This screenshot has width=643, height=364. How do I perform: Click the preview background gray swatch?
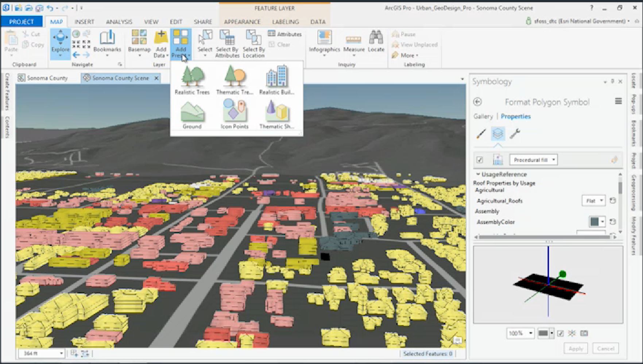pos(543,333)
